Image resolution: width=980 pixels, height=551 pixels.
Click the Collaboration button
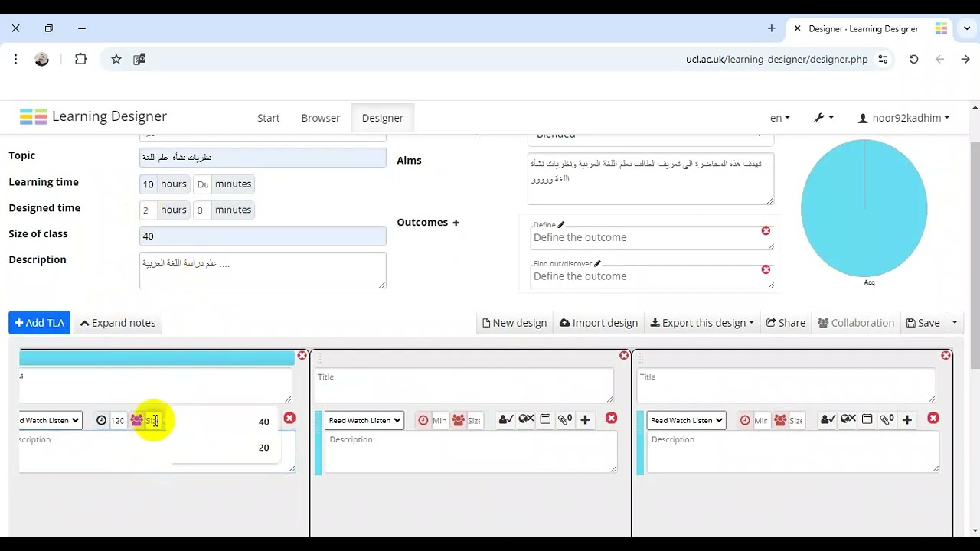coord(856,323)
